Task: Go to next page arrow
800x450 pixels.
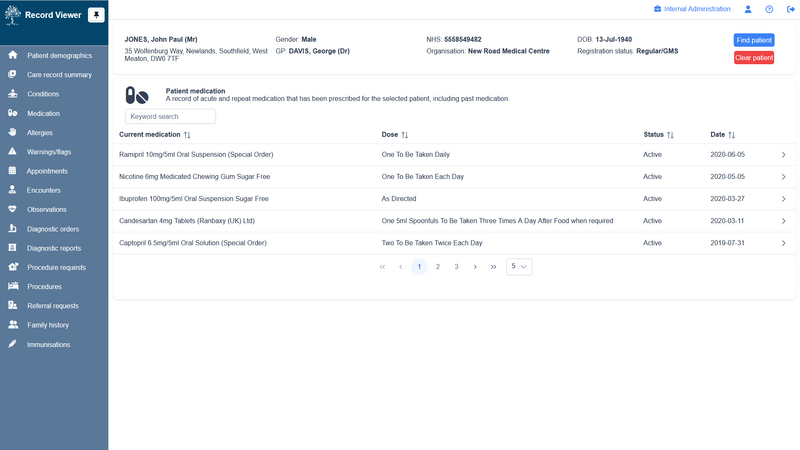Action: [475, 266]
